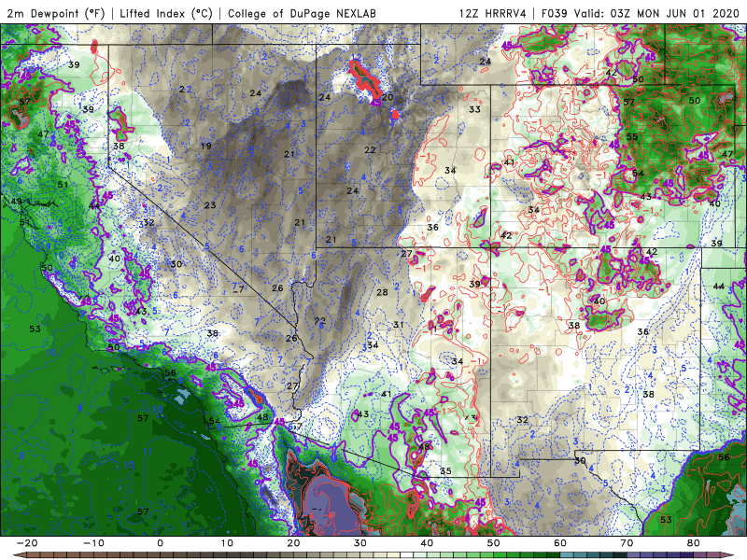Viewport: 747px width, 560px height.
Task: Select the '20' legend label below the map
Action: (293, 543)
